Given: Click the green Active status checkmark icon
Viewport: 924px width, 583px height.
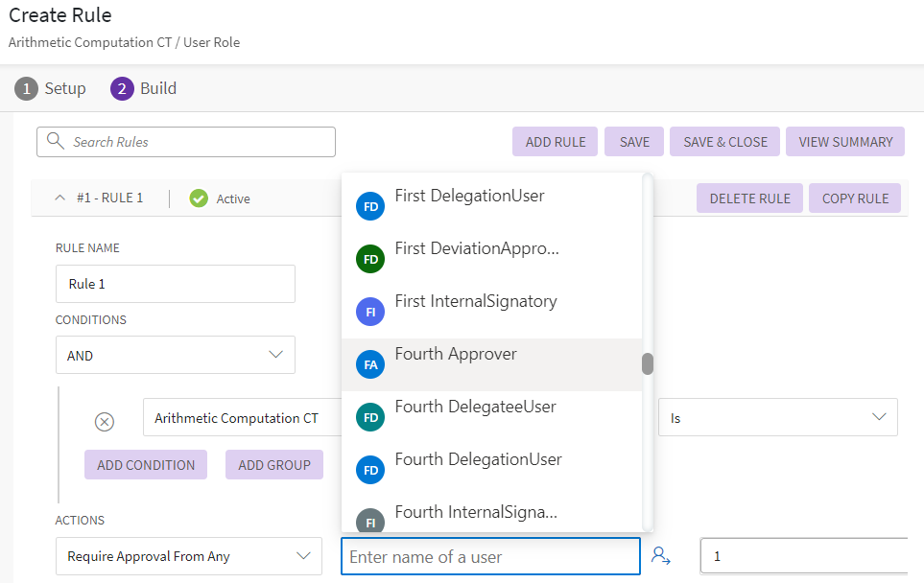Looking at the screenshot, I should [x=199, y=198].
